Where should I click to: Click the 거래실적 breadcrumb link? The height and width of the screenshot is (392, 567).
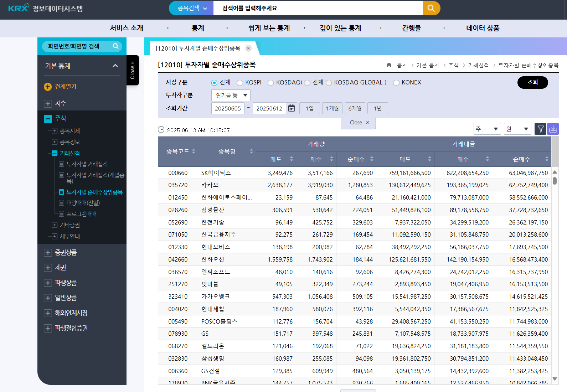(x=478, y=65)
